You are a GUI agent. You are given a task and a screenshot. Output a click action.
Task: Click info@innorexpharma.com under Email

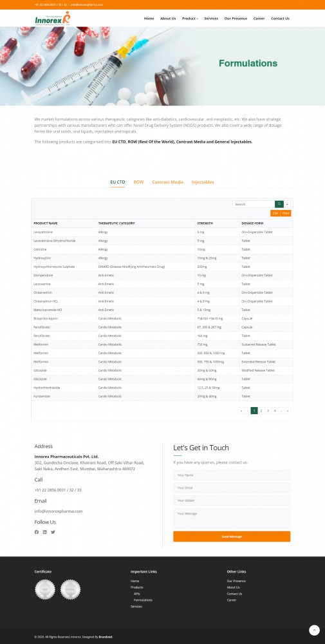[59, 511]
